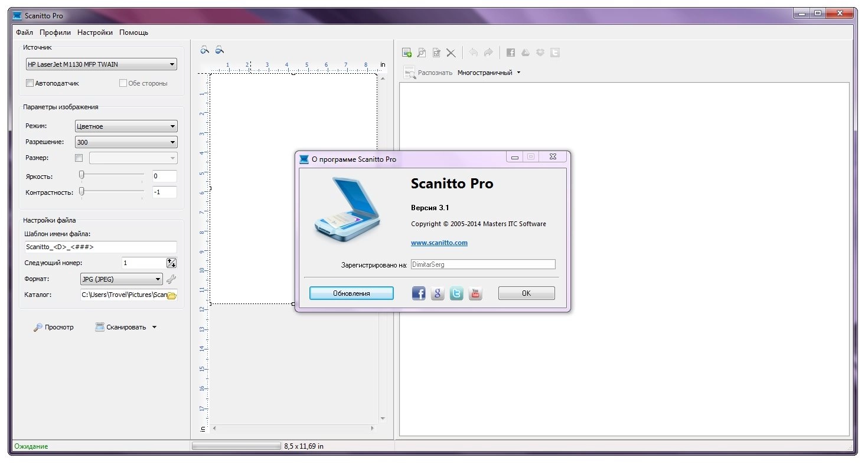Upload to Dropbox from the toolbar
868x467 pixels.
tap(540, 53)
